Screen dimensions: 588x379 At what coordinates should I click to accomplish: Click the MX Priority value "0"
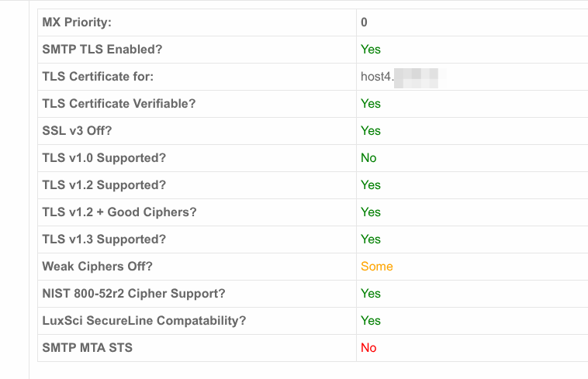click(364, 22)
